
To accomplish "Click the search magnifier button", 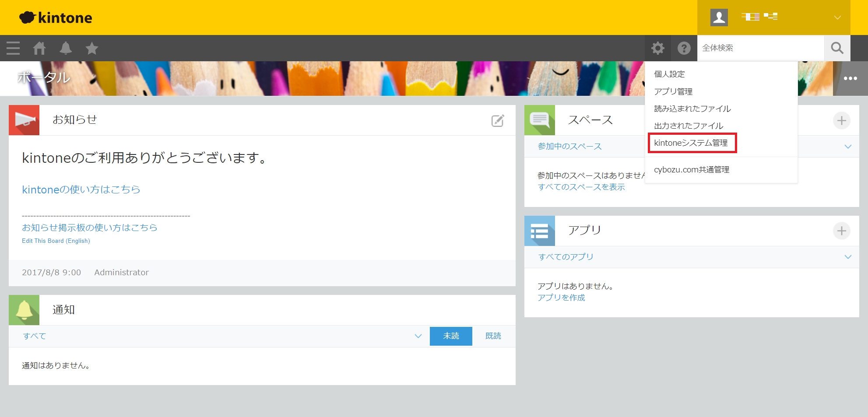I will pos(837,48).
